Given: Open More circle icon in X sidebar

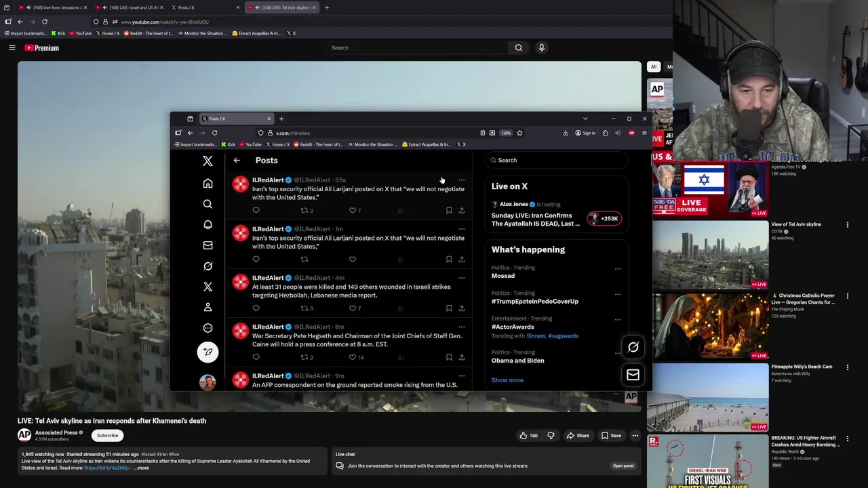Looking at the screenshot, I should coord(208,328).
